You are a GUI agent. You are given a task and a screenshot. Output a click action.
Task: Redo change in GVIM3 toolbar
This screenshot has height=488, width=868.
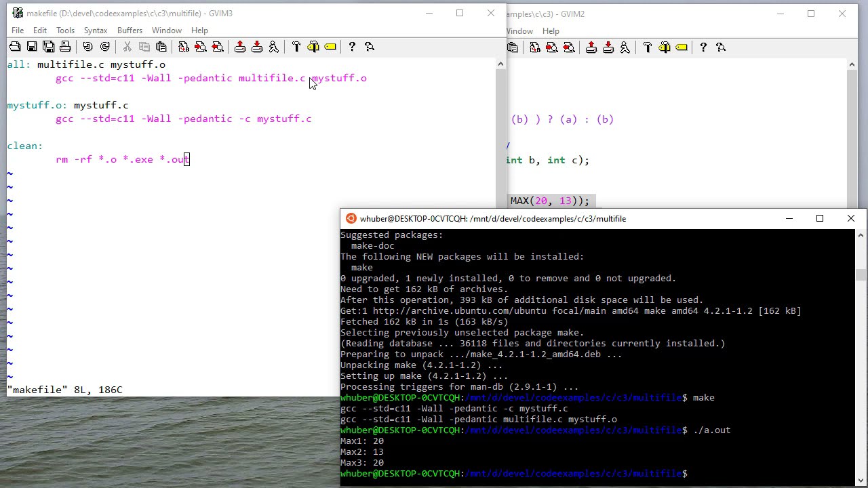(x=105, y=47)
